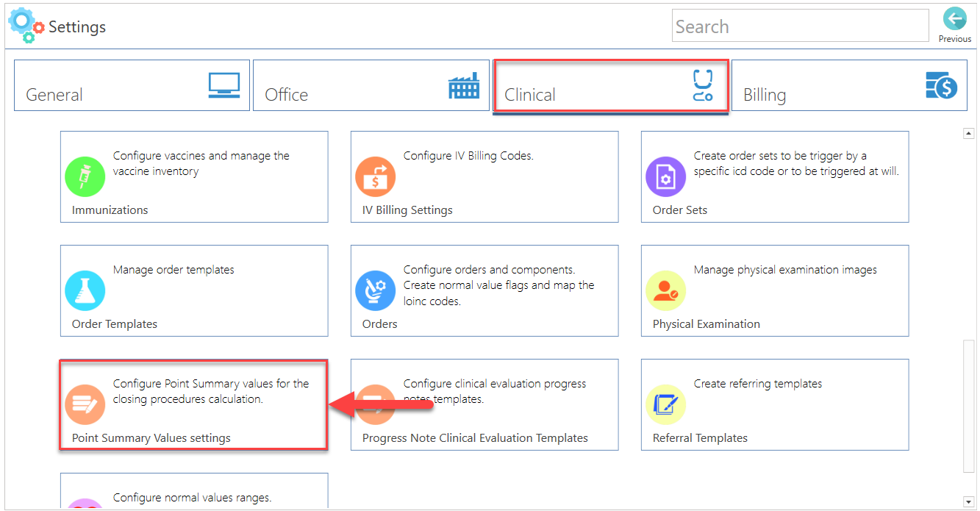Click the 'Settings' window title text

tap(77, 27)
